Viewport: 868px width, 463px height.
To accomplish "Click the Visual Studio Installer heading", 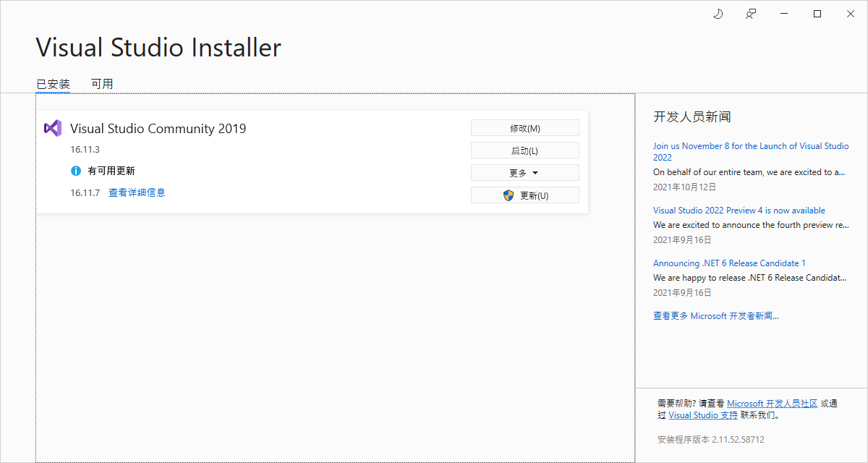I will pos(158,48).
